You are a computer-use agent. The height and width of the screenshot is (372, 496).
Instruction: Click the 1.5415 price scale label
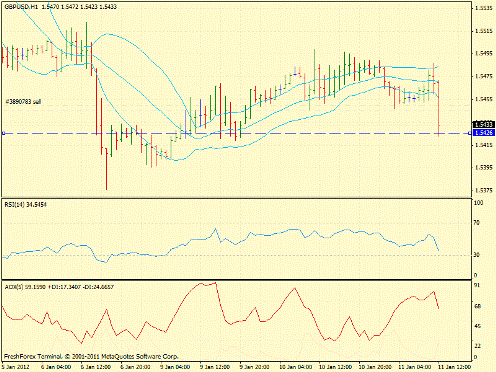484,145
